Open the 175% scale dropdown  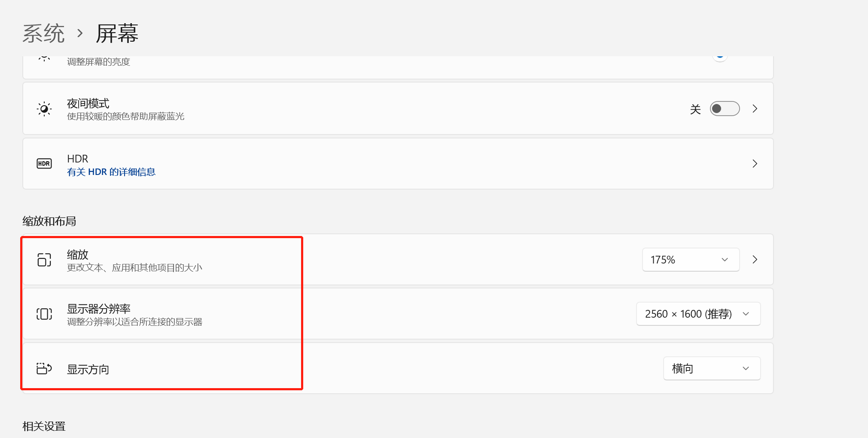pyautogui.click(x=691, y=260)
